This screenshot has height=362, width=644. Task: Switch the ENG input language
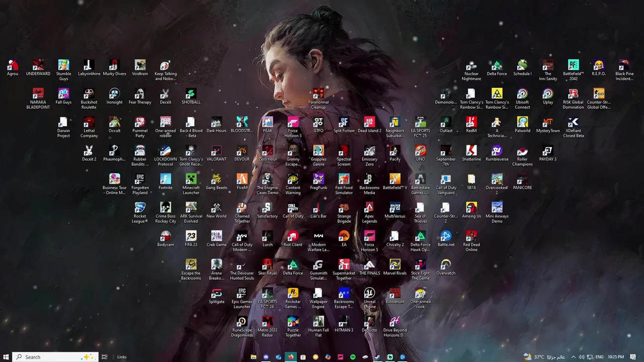[x=599, y=357]
